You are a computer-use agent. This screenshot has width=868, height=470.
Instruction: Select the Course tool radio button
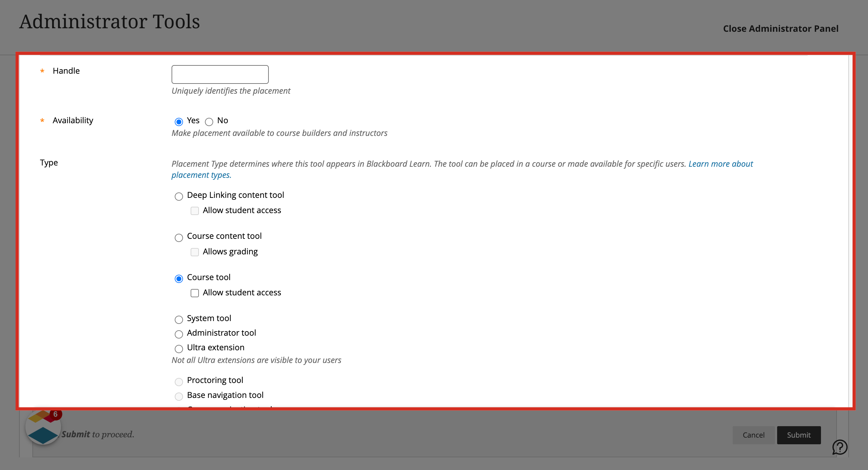[179, 279]
